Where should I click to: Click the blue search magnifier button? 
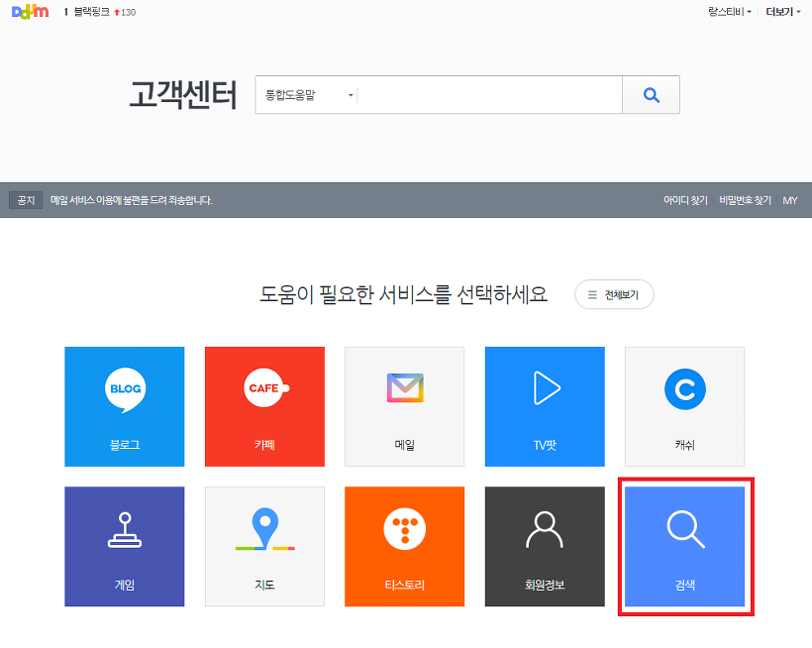tap(651, 95)
